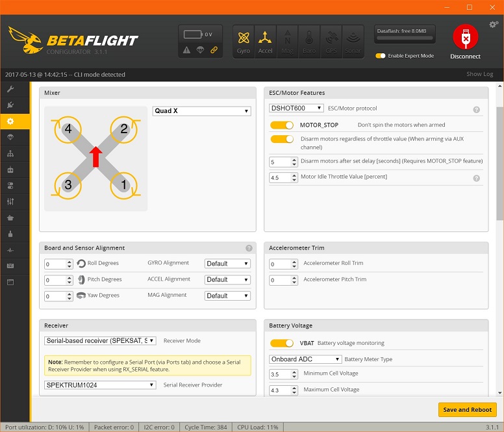
Task: Open the Quad X mixer dropdown
Action: click(x=201, y=111)
